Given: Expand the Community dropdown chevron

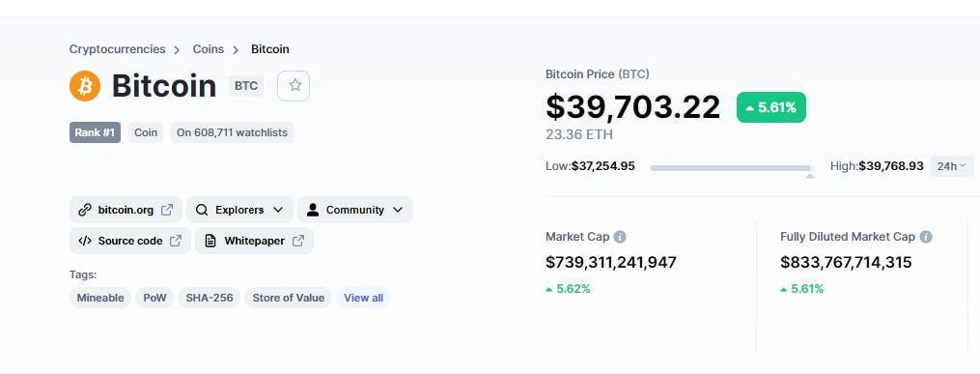Looking at the screenshot, I should click(x=398, y=210).
